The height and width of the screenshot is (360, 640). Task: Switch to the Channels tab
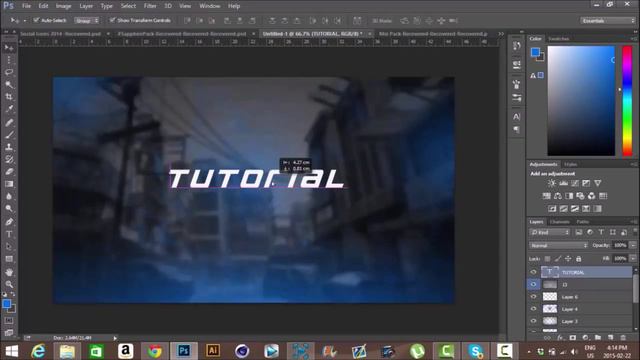pos(560,222)
